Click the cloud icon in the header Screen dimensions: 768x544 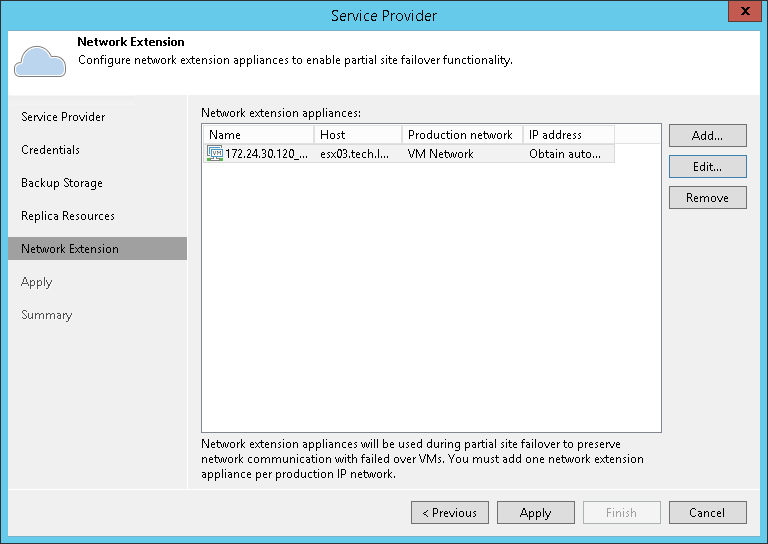40,61
